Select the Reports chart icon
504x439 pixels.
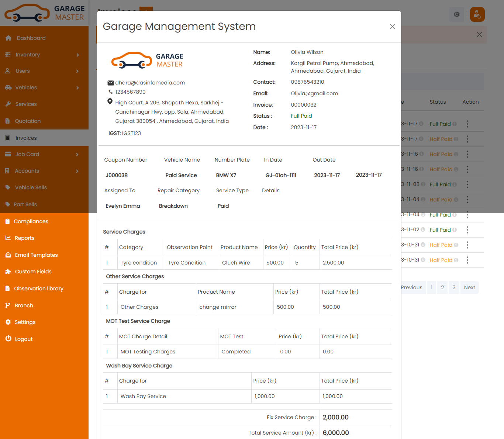pos(8,238)
